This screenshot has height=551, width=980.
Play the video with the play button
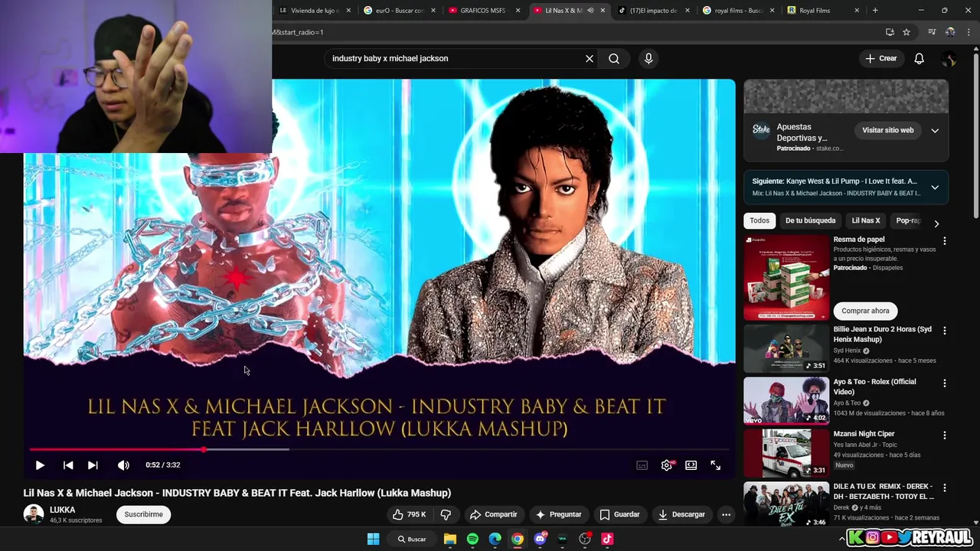pyautogui.click(x=40, y=465)
